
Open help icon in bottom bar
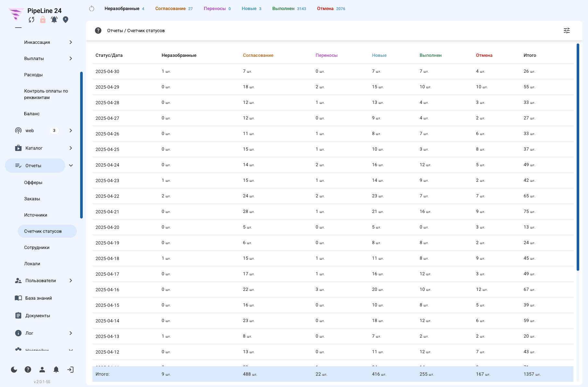click(28, 369)
